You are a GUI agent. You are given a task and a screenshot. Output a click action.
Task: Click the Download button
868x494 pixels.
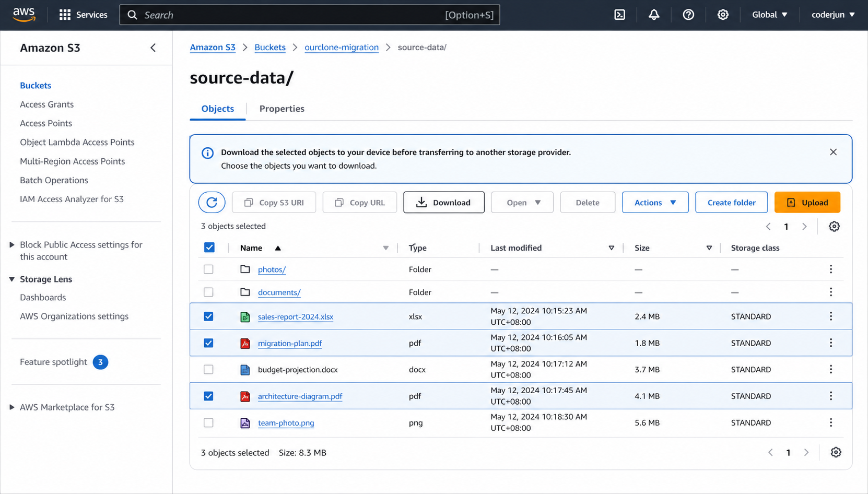click(x=444, y=202)
